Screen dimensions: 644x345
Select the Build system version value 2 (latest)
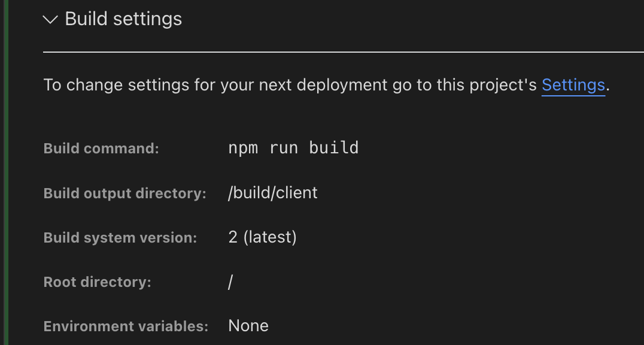[x=262, y=237]
